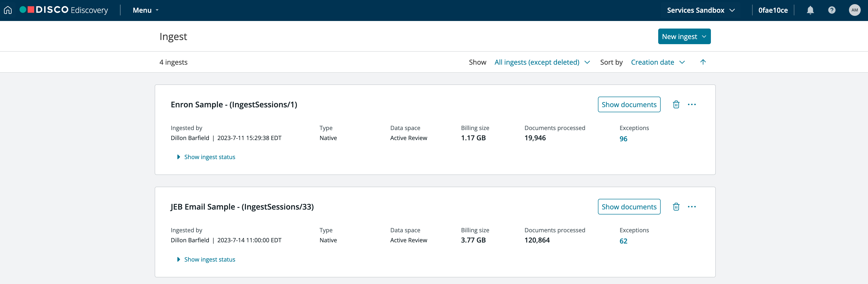
Task: Go to the home icon
Action: click(x=8, y=10)
